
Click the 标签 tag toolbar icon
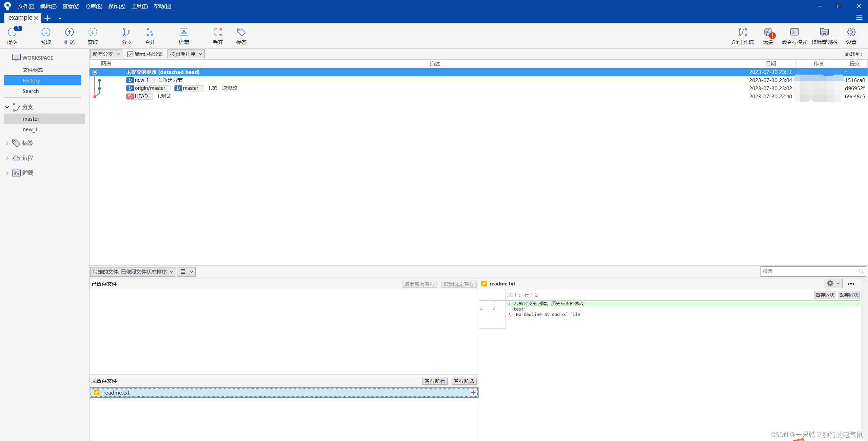pos(241,36)
